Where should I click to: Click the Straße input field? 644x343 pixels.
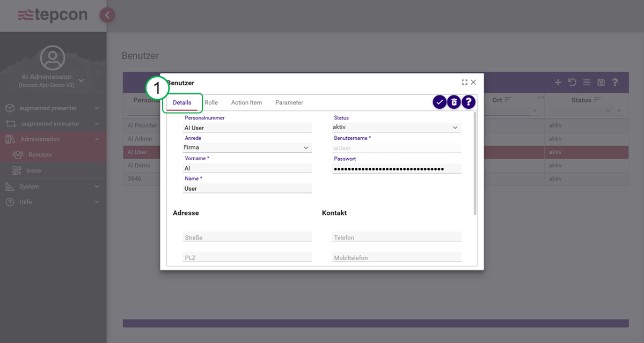[247, 236]
